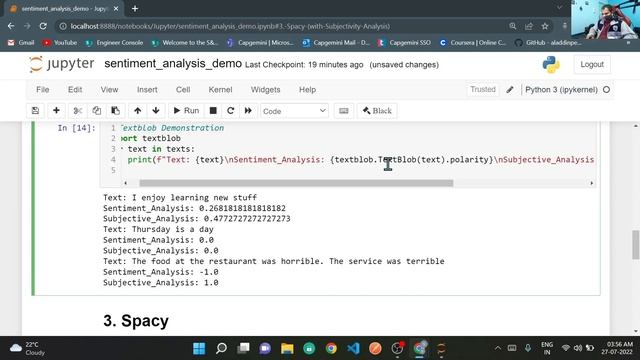Viewport: 640px width, 360px height.
Task: Move selected cell down arrow
Action: point(156,111)
